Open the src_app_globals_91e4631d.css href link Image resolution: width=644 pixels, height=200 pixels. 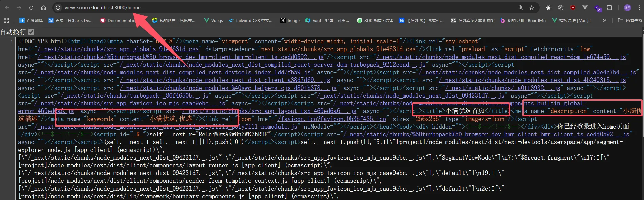click(118, 49)
